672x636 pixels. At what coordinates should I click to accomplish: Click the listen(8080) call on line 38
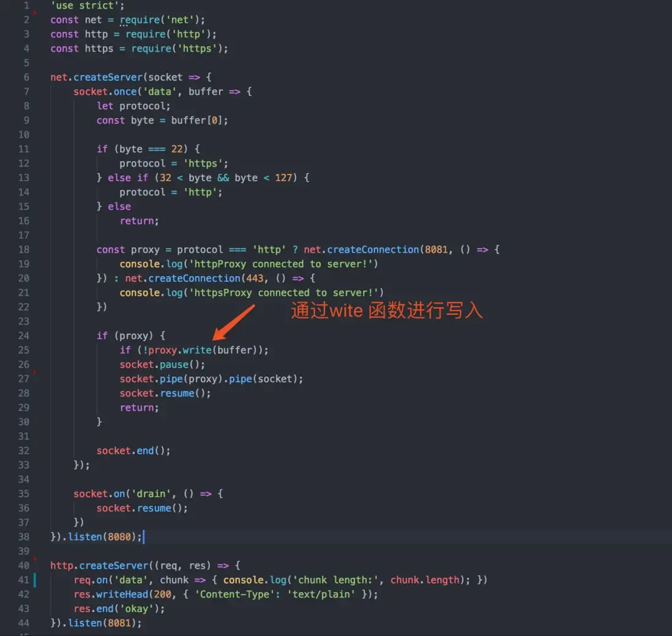tap(102, 537)
